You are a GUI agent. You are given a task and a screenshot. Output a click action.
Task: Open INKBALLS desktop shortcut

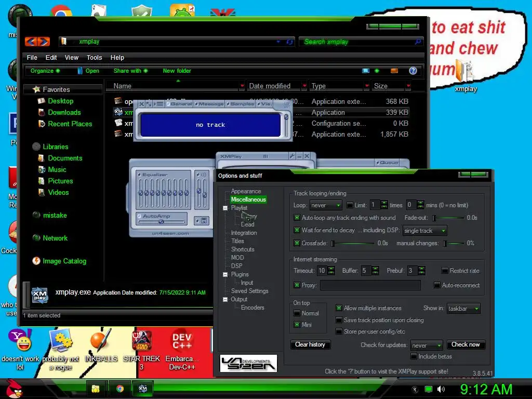[101, 345]
